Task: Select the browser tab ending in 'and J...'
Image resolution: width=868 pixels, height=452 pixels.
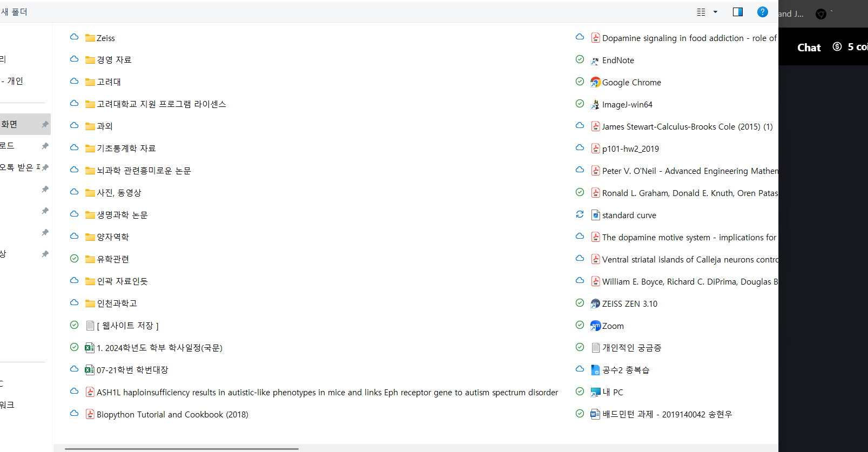Action: tap(791, 14)
